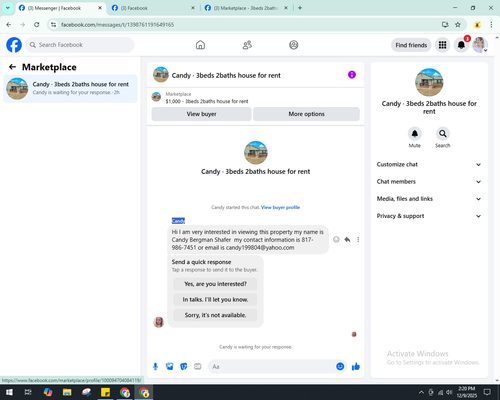500x400 pixels.
Task: Close the Marketplace 3beds browser tab
Action: point(286,8)
